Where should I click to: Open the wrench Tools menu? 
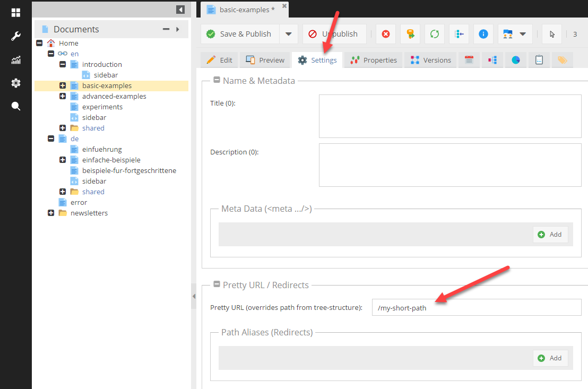point(16,36)
